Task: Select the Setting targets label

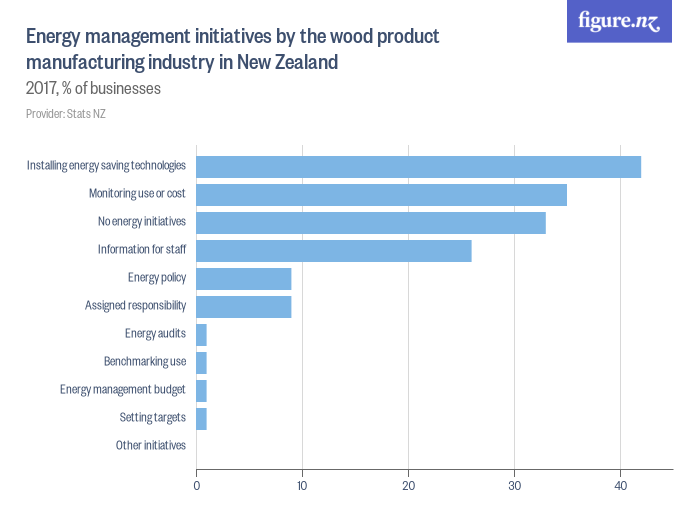Action: 153,418
